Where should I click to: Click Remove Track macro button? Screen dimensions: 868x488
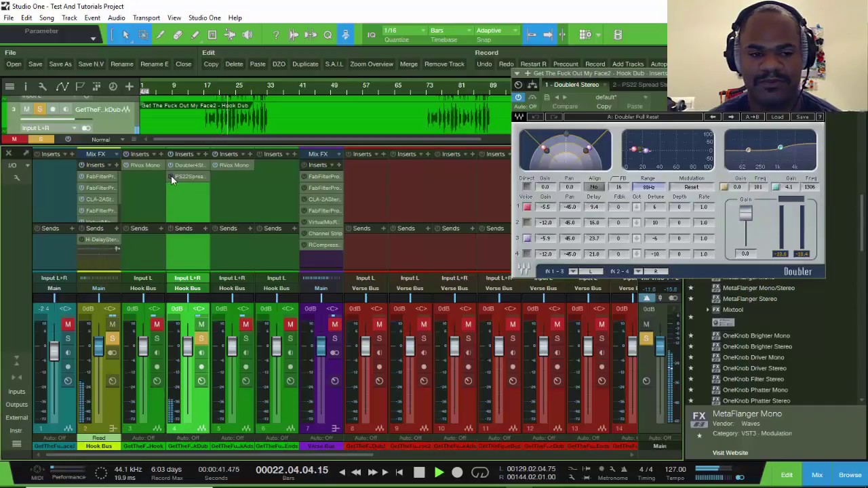pyautogui.click(x=444, y=64)
